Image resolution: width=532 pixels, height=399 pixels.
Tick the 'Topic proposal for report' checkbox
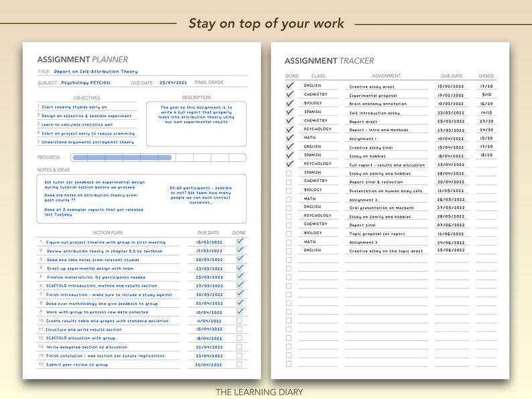pos(289,234)
